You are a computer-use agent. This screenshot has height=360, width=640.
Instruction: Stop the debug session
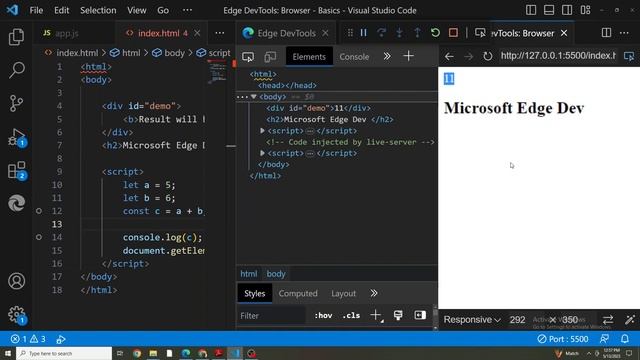pos(453,33)
